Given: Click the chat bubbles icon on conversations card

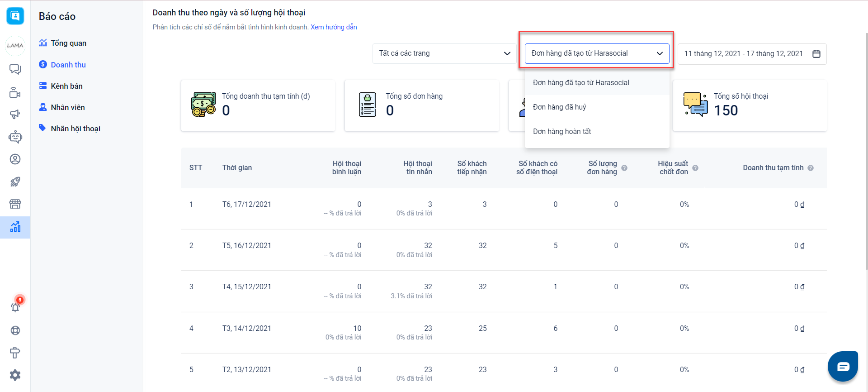Looking at the screenshot, I should [x=696, y=105].
